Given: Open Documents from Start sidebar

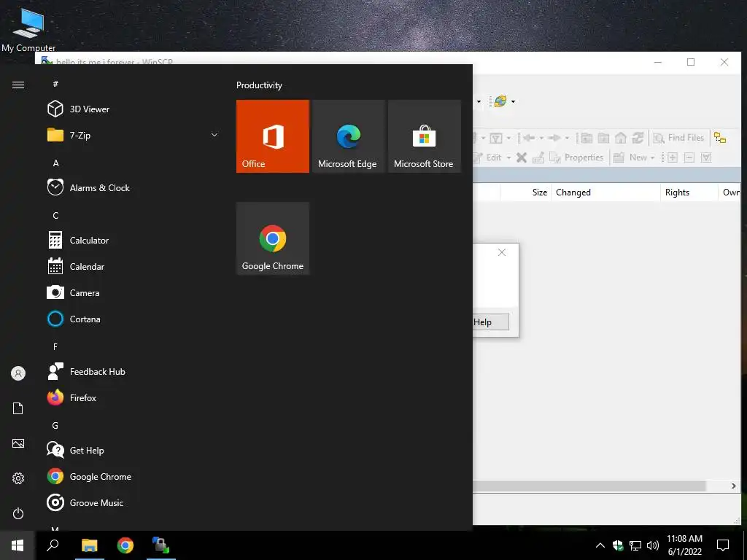Looking at the screenshot, I should pos(18,408).
